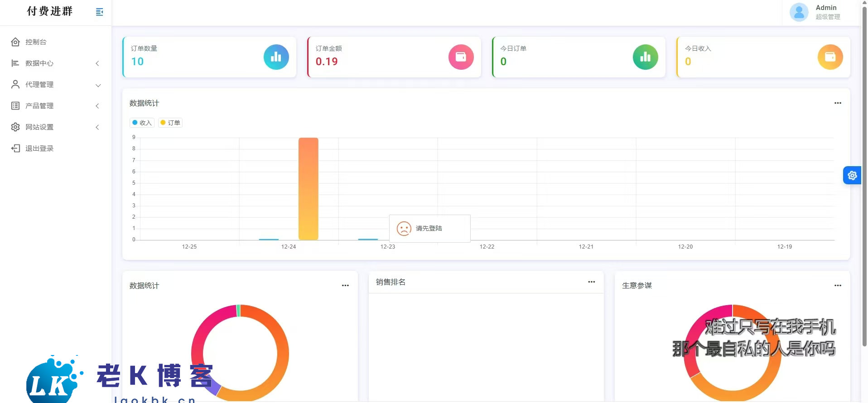
Task: Click the Admin user avatar
Action: coord(799,12)
